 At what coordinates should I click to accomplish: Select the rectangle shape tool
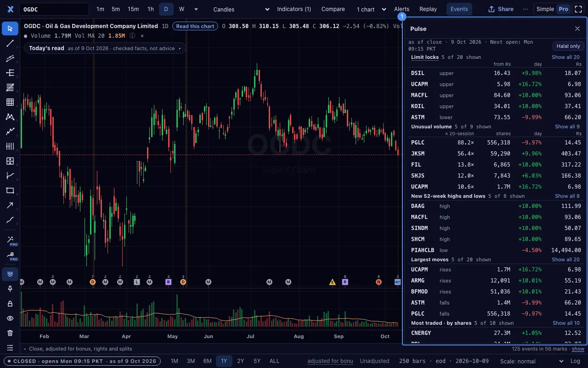tap(10, 190)
